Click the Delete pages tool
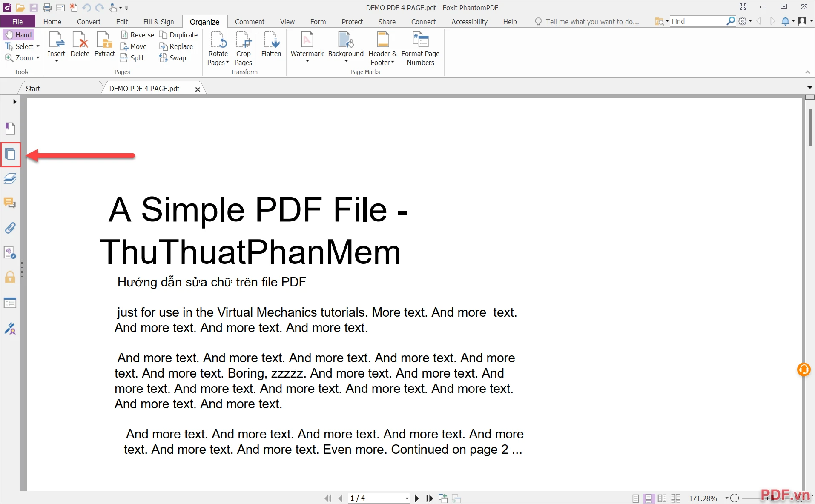Viewport: 815px width, 504px height. [x=80, y=45]
